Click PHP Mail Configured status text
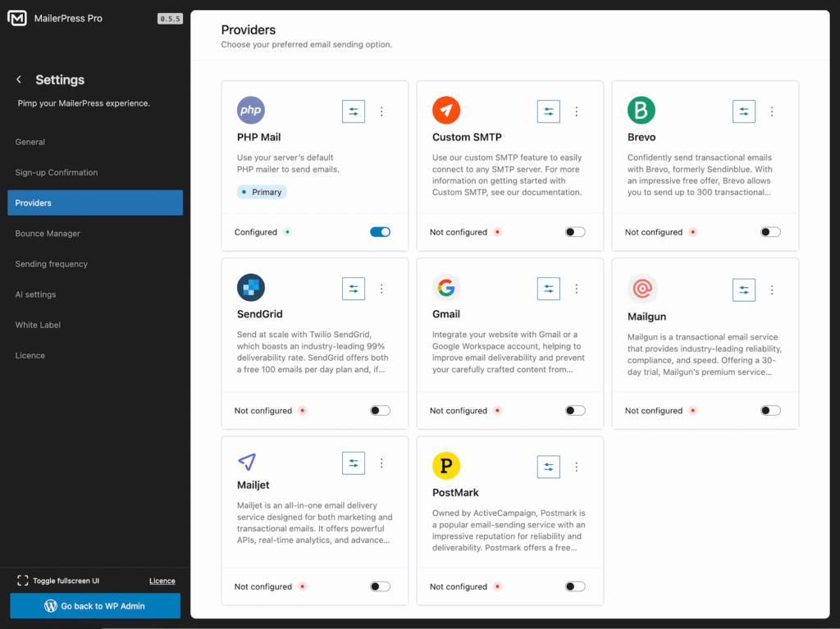The width and height of the screenshot is (840, 629). tap(256, 232)
